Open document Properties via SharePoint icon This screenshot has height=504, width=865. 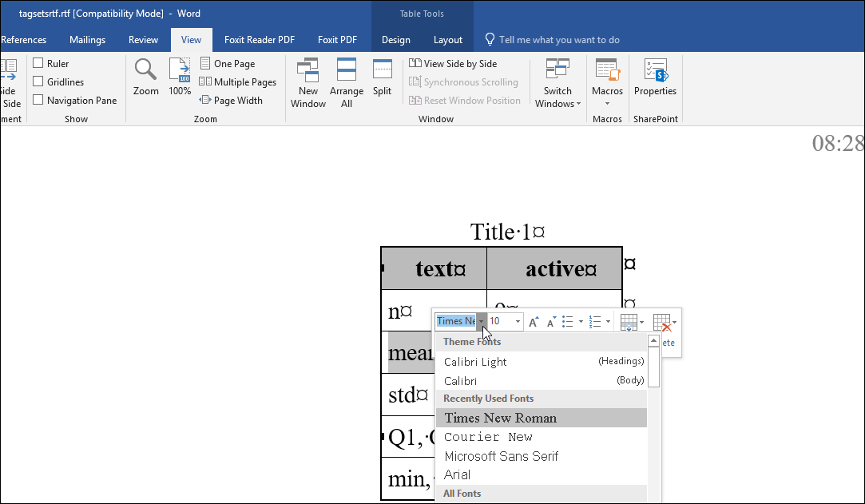pyautogui.click(x=655, y=80)
